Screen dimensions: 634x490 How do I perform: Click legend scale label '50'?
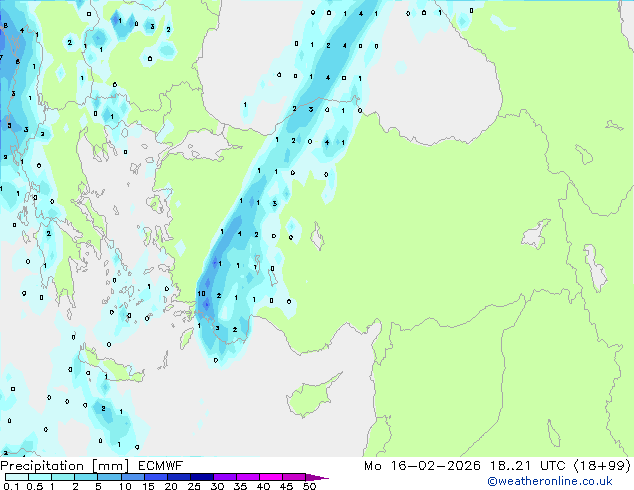pos(309,486)
